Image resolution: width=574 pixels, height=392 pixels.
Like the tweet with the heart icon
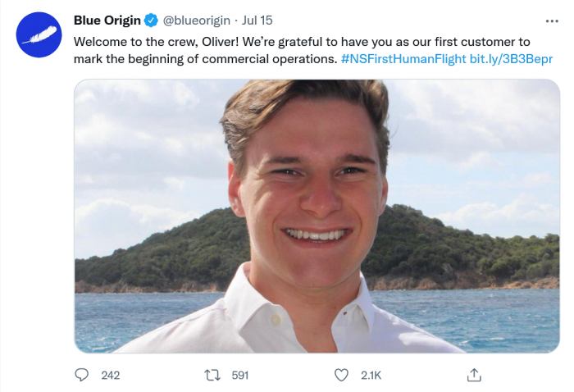click(342, 375)
